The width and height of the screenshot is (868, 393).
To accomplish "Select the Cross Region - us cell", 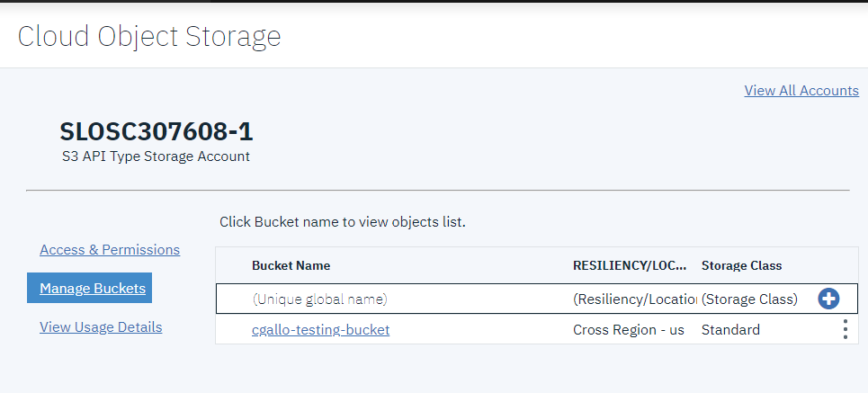I will [629, 330].
